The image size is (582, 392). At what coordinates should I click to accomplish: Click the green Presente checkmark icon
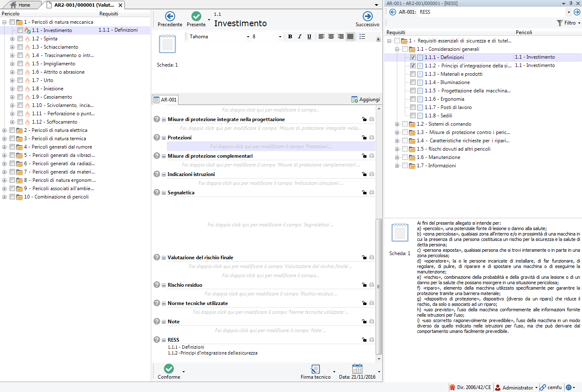[x=196, y=17]
